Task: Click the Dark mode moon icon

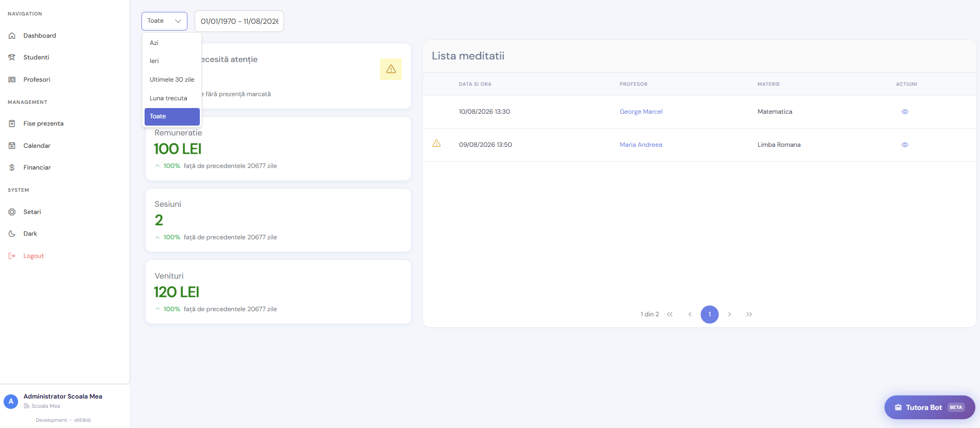Action: pos(12,234)
